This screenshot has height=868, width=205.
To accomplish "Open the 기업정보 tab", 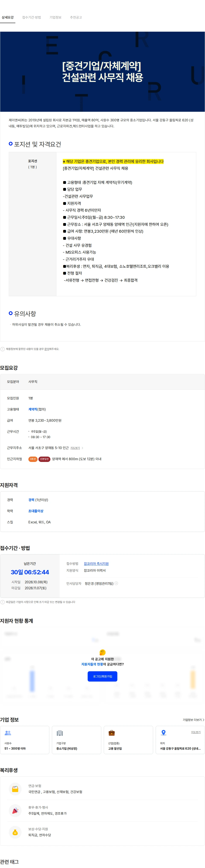I will (56, 18).
